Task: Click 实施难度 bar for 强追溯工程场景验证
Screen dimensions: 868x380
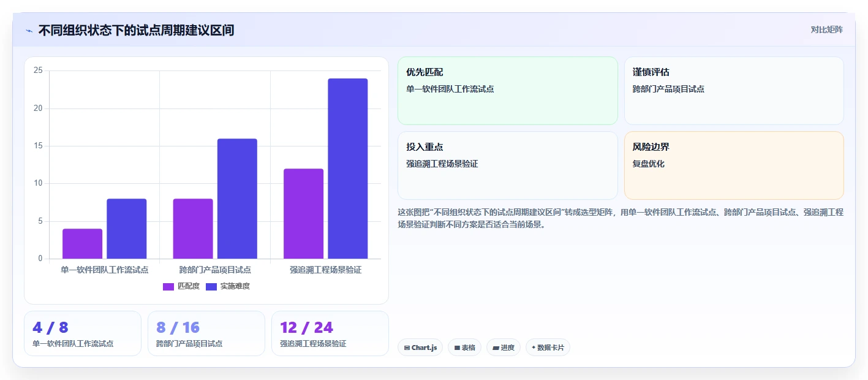Action: click(348, 169)
